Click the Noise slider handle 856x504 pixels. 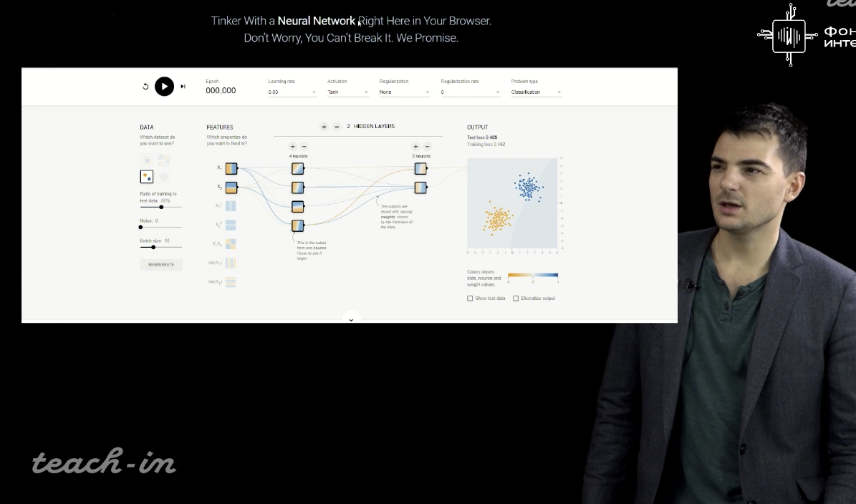click(141, 228)
